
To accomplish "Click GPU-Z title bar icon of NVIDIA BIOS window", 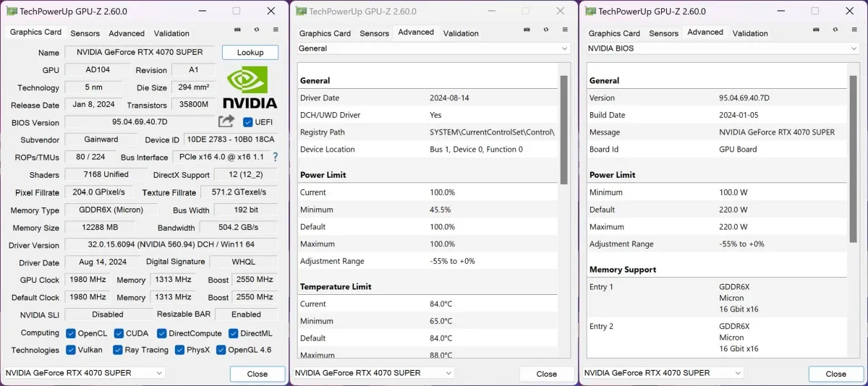I will pyautogui.click(x=590, y=11).
